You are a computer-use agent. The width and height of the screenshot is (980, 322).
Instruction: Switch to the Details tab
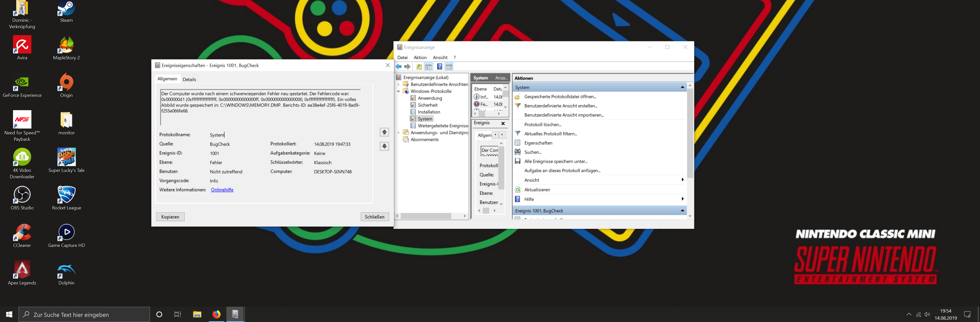[x=189, y=79]
